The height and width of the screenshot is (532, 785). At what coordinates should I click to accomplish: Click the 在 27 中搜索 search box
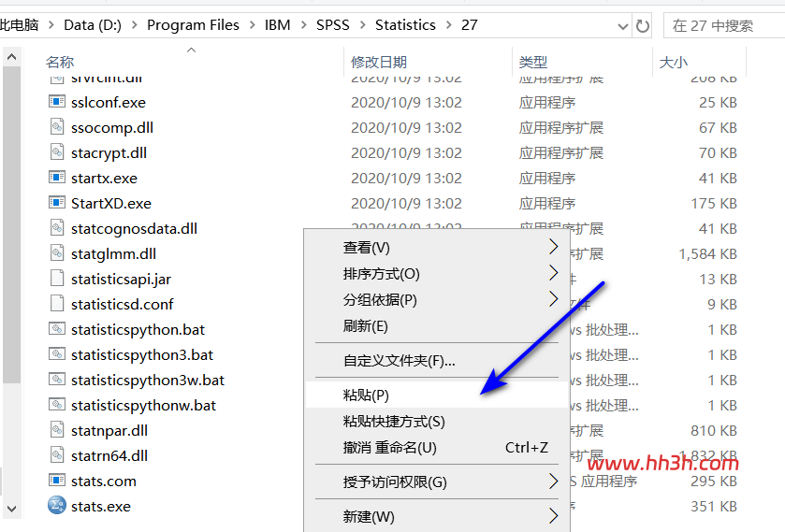click(x=724, y=25)
